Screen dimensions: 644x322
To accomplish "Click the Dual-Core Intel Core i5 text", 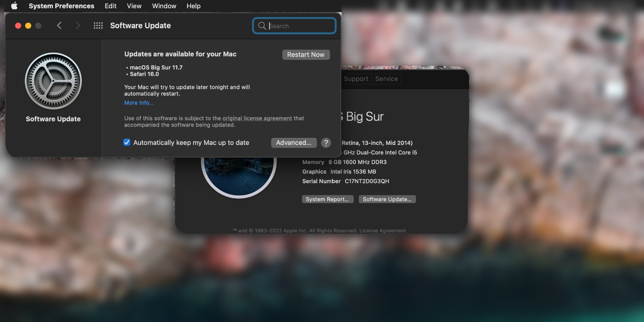I will [387, 152].
